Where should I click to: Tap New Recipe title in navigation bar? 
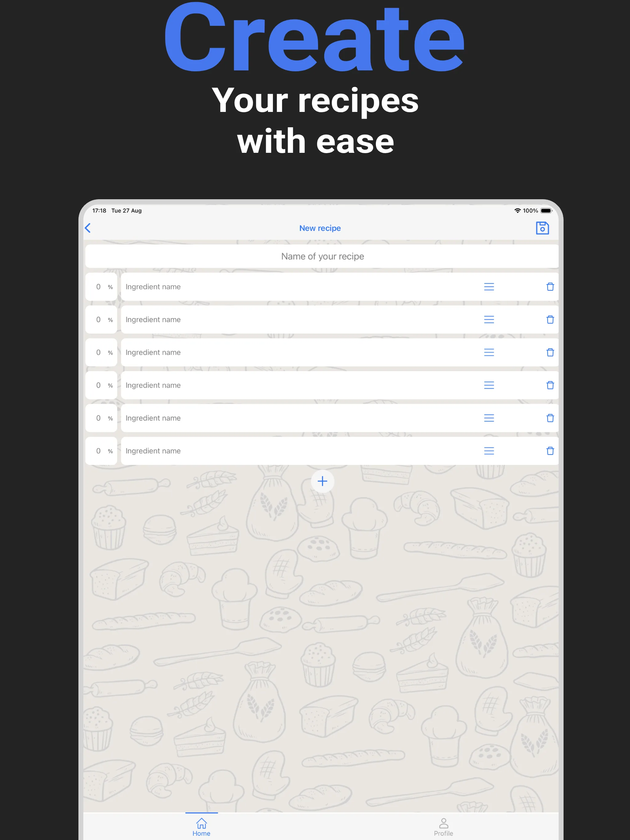(320, 228)
